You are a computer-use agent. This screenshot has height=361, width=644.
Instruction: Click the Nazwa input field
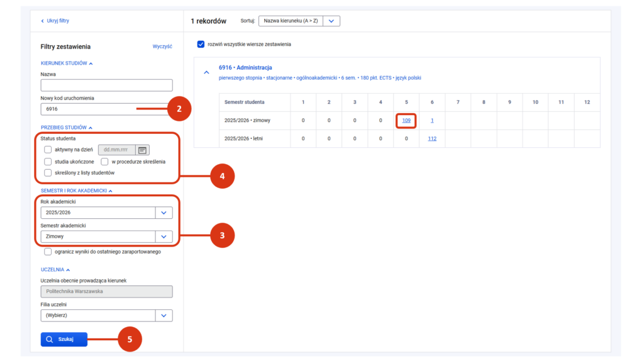click(x=106, y=85)
